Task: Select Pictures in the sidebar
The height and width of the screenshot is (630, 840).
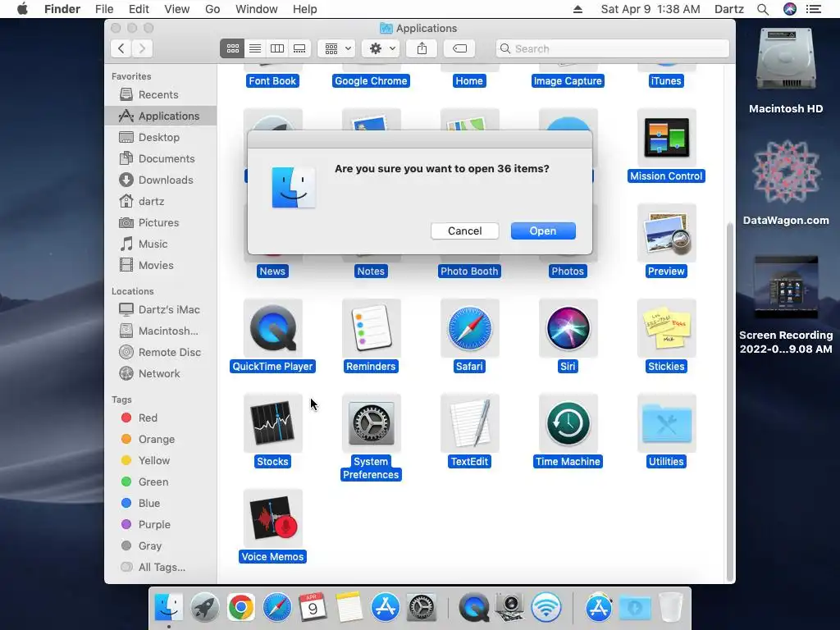Action: pos(160,223)
